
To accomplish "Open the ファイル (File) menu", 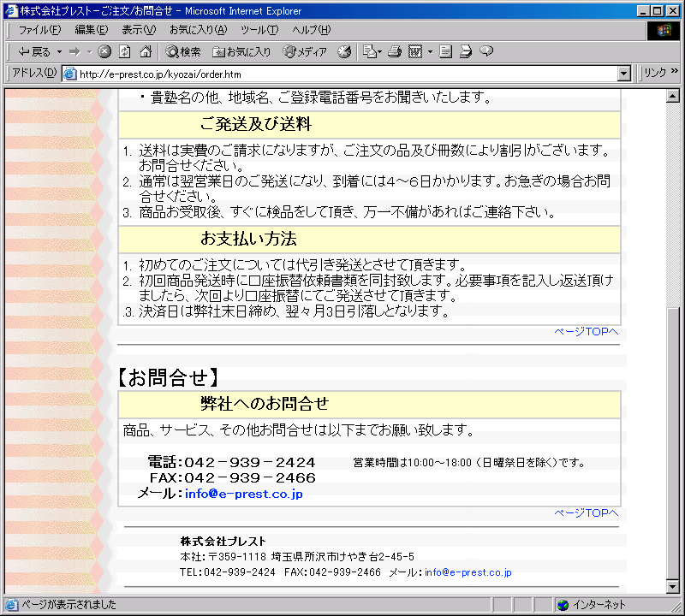I will [39, 30].
